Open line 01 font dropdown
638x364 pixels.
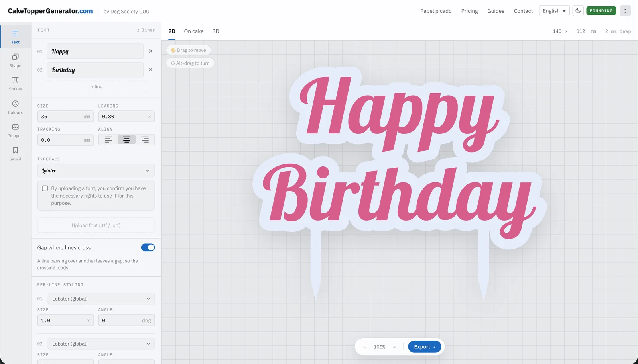[101, 299]
